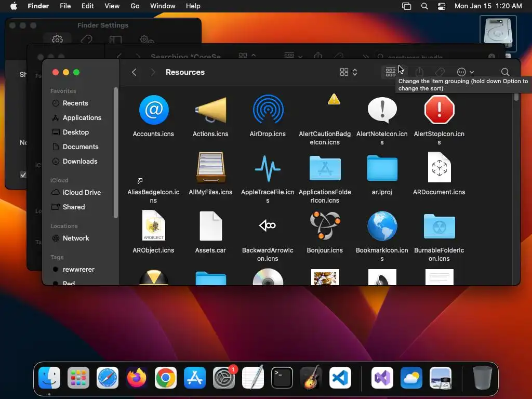The image size is (532, 399).
Task: Select Assets.car blank document
Action: (x=211, y=225)
